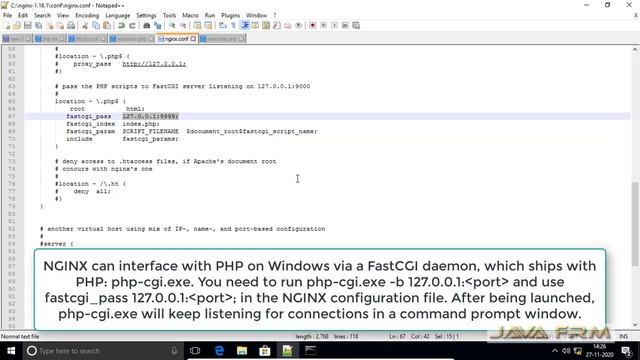This screenshot has height=360, width=640.
Task: Open the question mark Help menu
Action: click(275, 16)
